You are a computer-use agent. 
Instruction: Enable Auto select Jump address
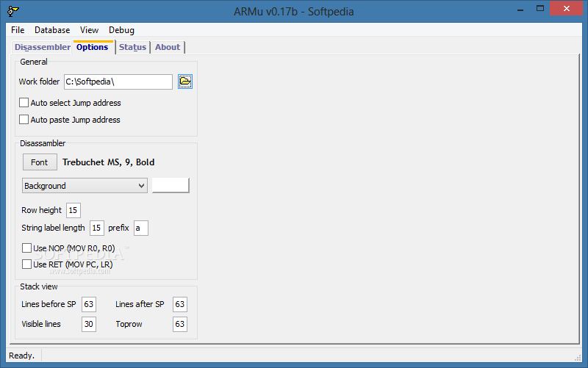pyautogui.click(x=24, y=103)
